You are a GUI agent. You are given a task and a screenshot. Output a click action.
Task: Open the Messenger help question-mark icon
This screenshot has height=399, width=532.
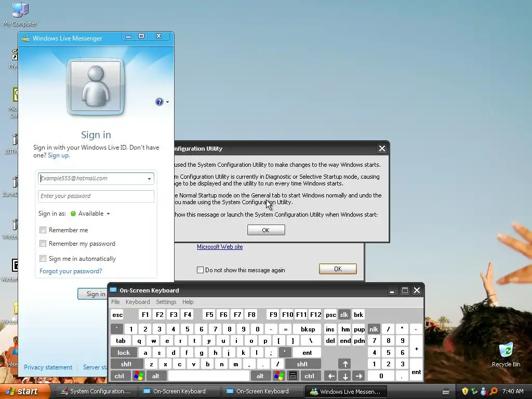[159, 102]
